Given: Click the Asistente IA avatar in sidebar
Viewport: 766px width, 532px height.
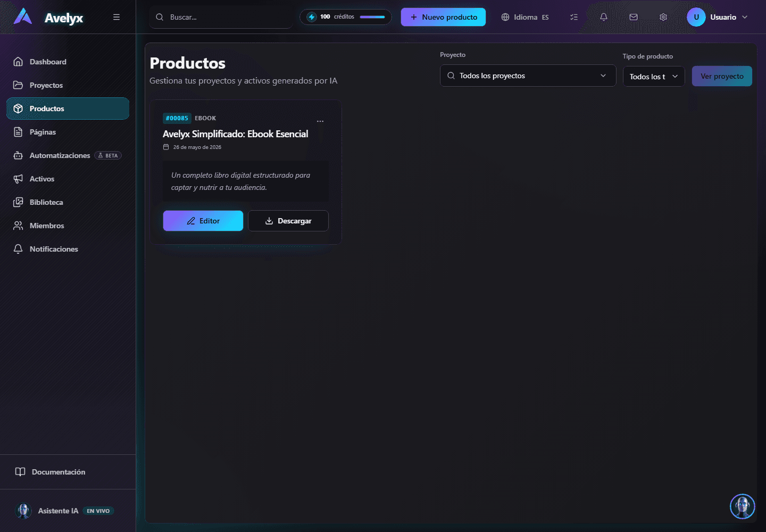Looking at the screenshot, I should pyautogui.click(x=23, y=511).
